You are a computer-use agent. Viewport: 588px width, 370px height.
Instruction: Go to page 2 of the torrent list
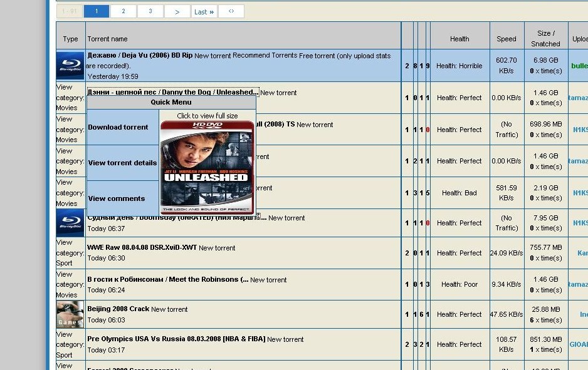point(123,11)
